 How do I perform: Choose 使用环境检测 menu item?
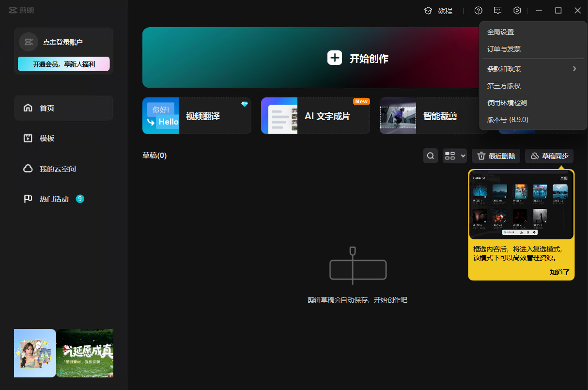click(x=507, y=103)
